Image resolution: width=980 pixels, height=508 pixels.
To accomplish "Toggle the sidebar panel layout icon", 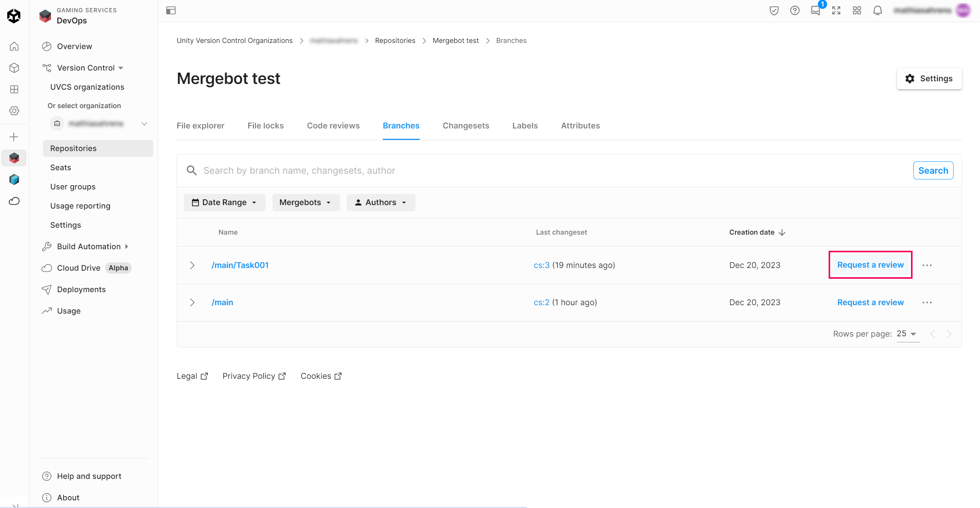I will pos(171,11).
